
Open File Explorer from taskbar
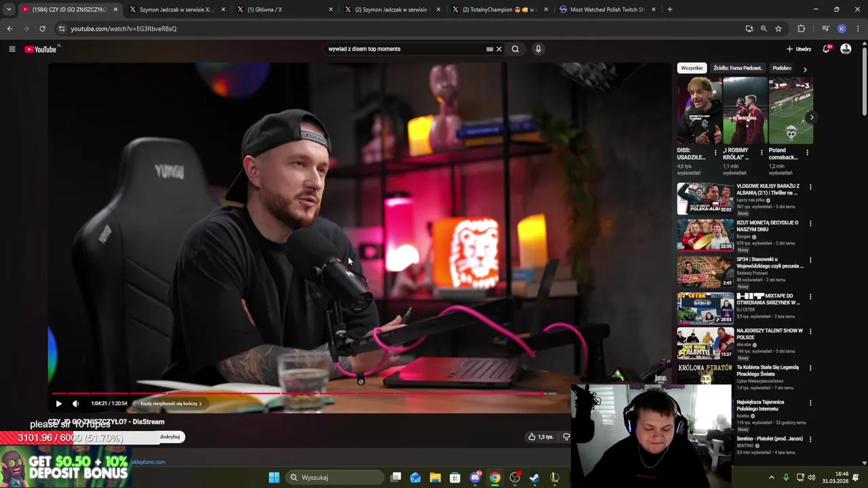(x=435, y=477)
